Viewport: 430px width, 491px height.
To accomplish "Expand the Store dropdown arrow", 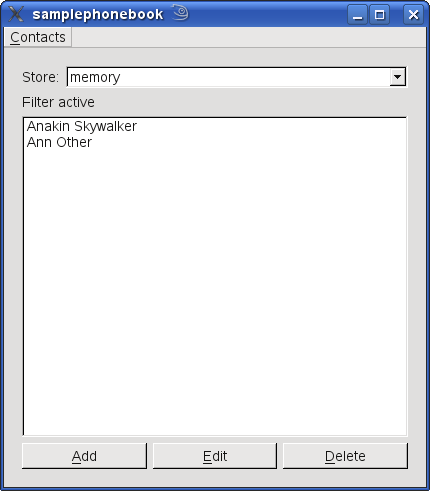I will pos(397,77).
